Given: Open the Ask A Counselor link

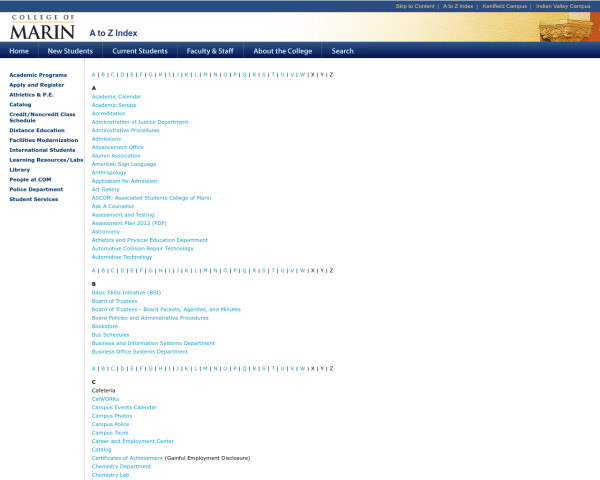Looking at the screenshot, I should pyautogui.click(x=113, y=206).
